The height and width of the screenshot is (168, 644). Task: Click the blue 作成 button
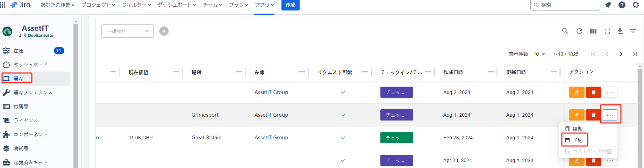[x=290, y=5]
